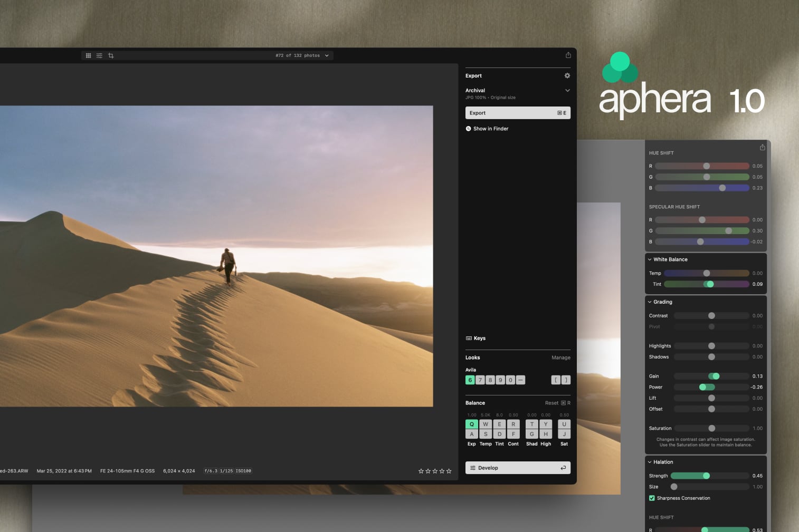This screenshot has height=532, width=799.
Task: Click the U key for saturation
Action: pos(564,424)
